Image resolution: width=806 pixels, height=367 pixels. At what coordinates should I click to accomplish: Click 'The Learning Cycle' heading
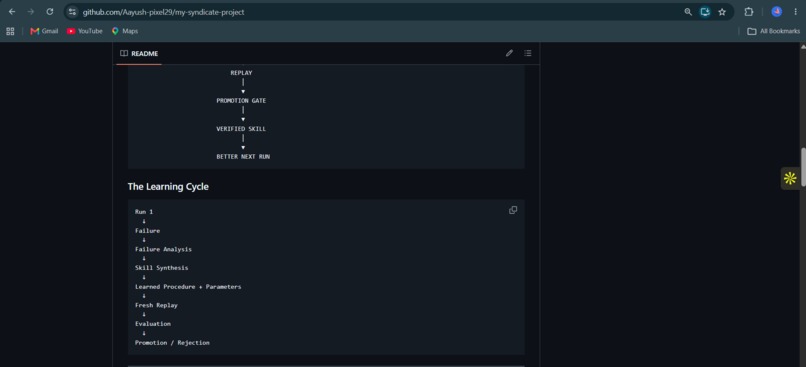coord(168,187)
